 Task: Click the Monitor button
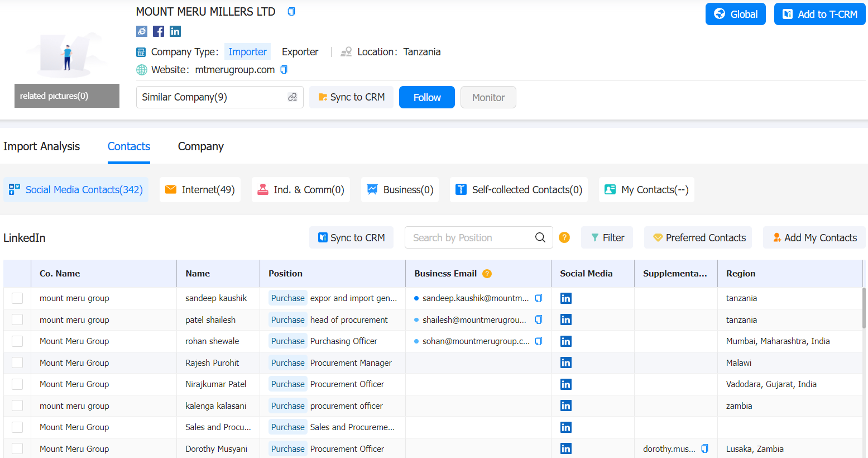[x=488, y=97]
